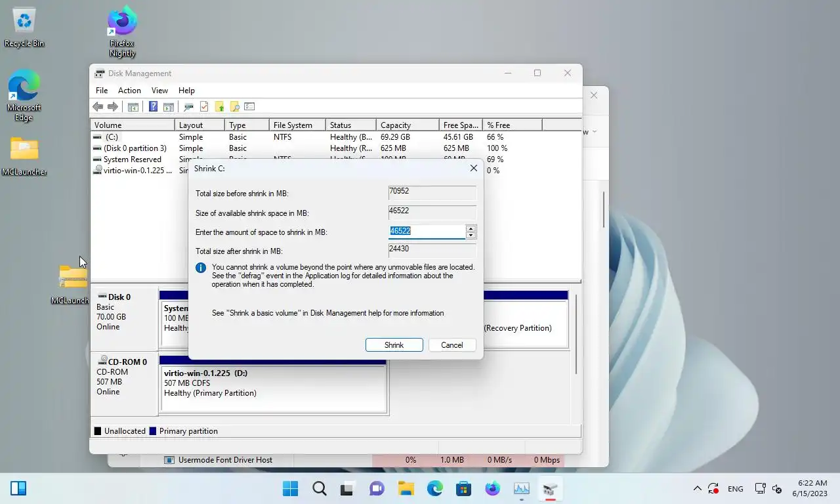Screen dimensions: 840x504
Task: Sort by Capacity column header
Action: coord(408,125)
